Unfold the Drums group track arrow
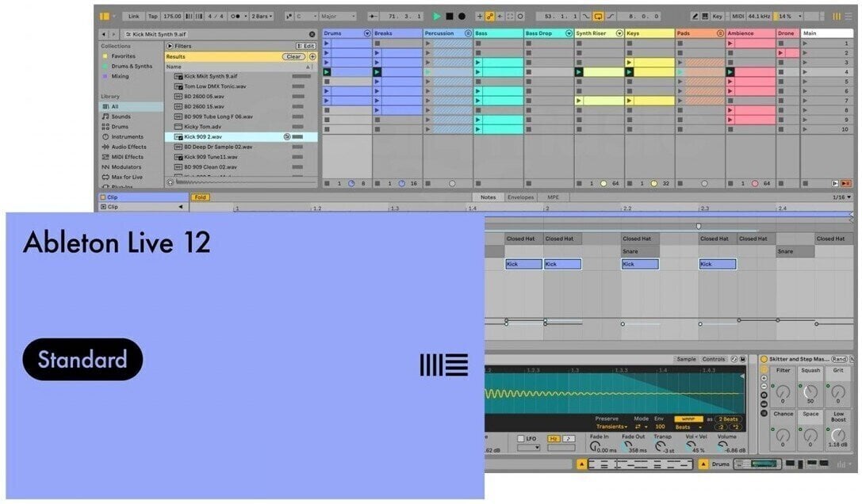This screenshot has width=862, height=504. coord(367,33)
